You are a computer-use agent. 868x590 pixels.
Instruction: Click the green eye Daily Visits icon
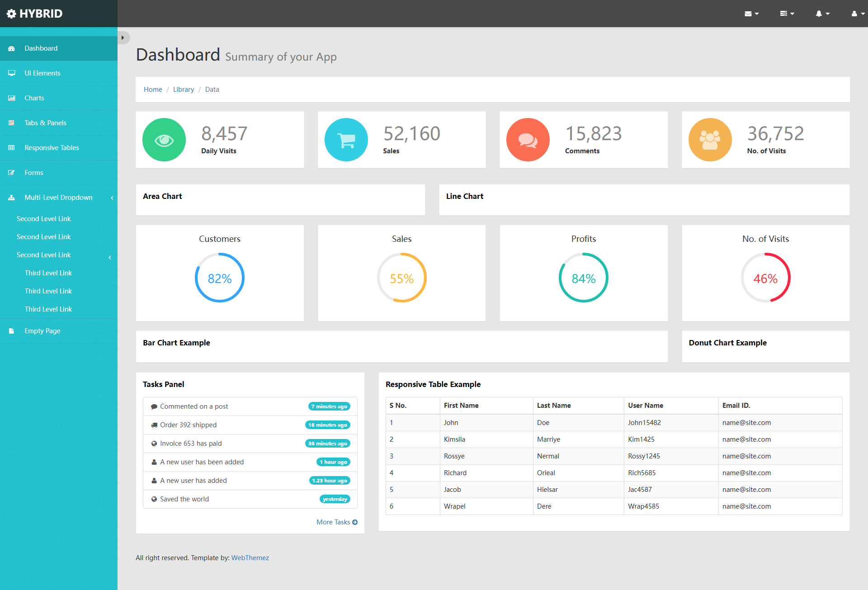pos(164,140)
